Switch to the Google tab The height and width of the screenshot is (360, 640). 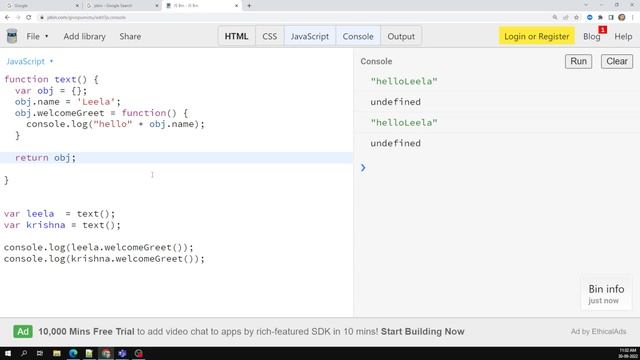point(43,6)
